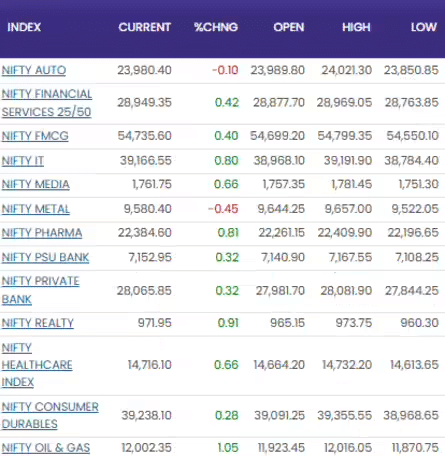Open the NIFTY AUTO index link
The width and height of the screenshot is (445, 456).
tap(34, 70)
